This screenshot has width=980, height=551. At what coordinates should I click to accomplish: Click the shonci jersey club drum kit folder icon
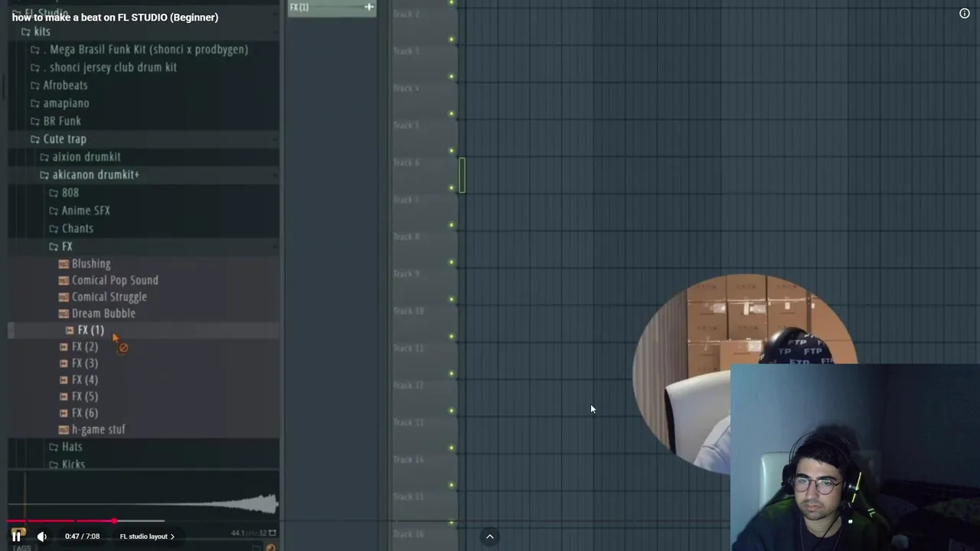pos(34,67)
